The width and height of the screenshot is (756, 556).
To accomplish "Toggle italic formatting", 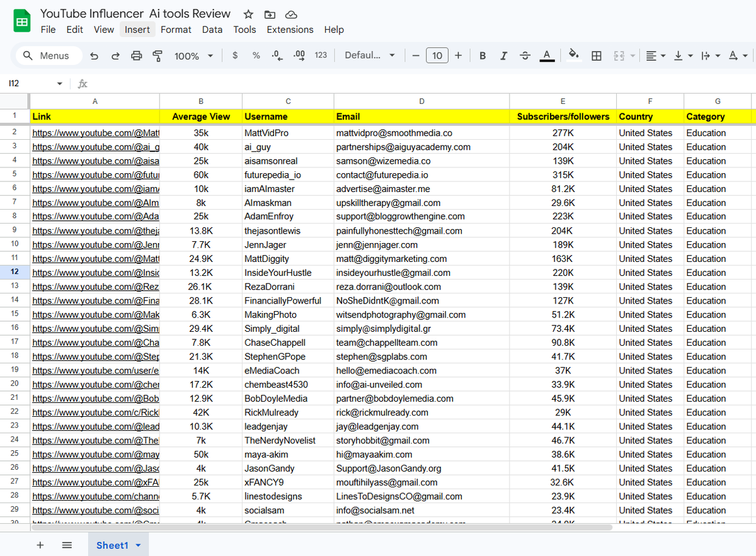I will point(503,55).
